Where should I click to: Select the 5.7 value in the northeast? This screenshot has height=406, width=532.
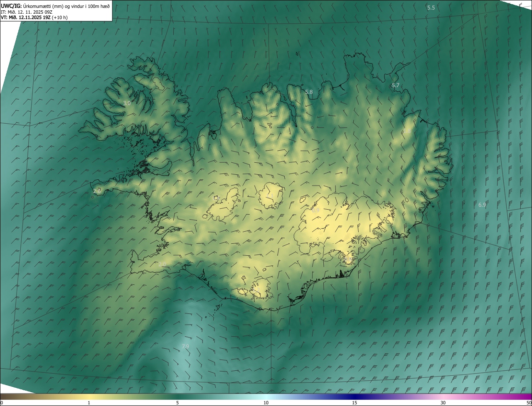[395, 85]
